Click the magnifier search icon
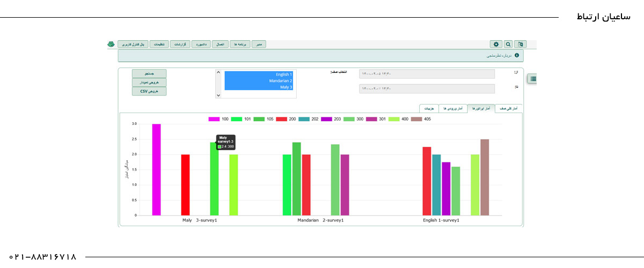The image size is (644, 268). tap(508, 44)
